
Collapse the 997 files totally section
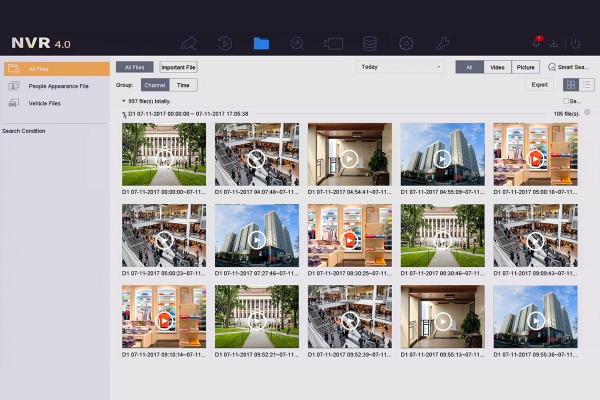pyautogui.click(x=124, y=101)
